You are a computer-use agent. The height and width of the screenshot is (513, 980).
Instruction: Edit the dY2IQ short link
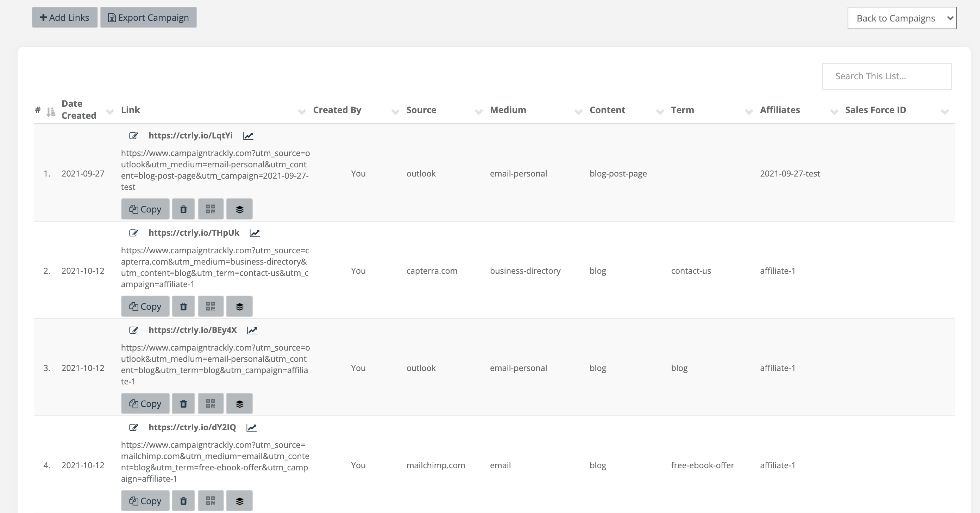(x=133, y=427)
